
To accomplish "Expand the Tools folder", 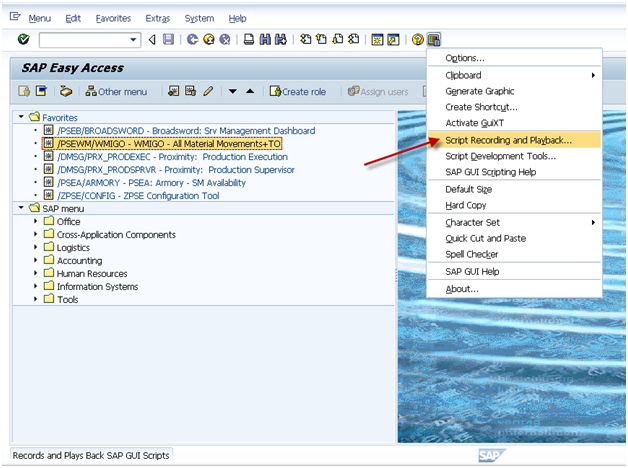I will [35, 299].
